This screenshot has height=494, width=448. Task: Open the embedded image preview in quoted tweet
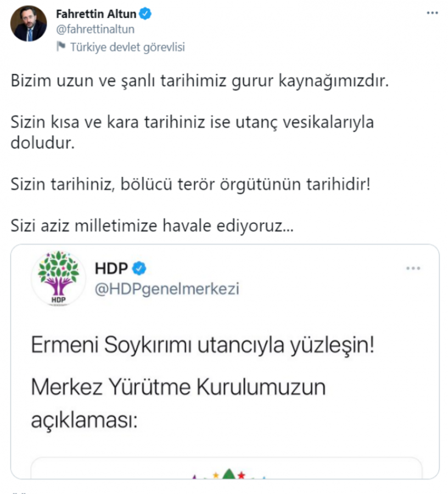[x=226, y=469]
